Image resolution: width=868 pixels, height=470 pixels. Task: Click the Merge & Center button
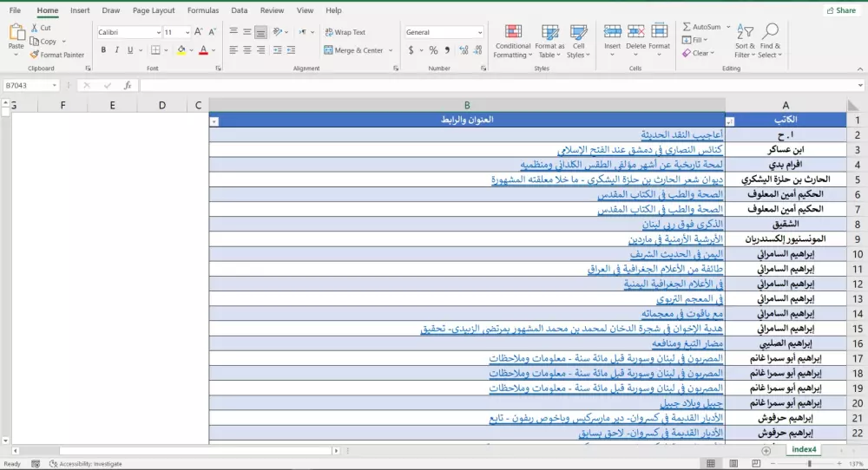pos(354,50)
